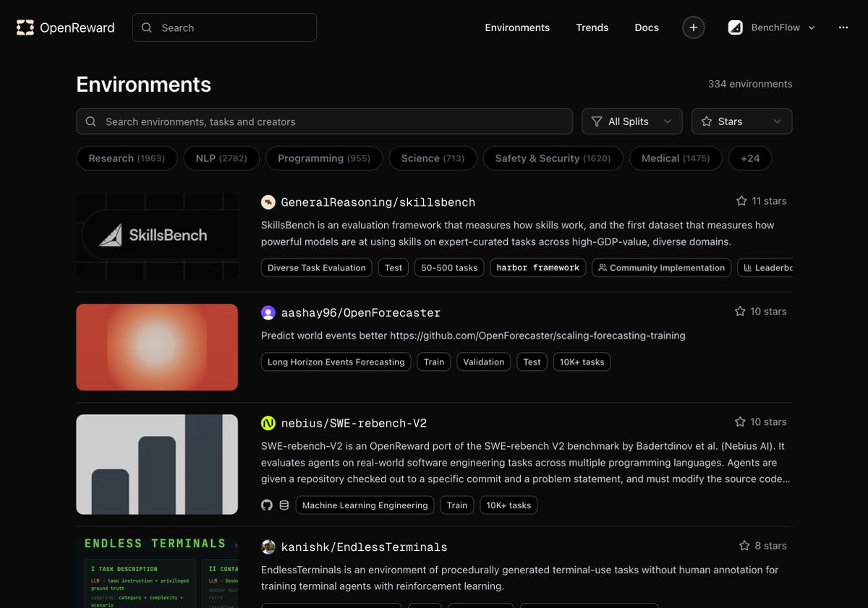The width and height of the screenshot is (868, 608).
Task: Click the 10K+ tasks tag on SWE-rebench-V2
Action: (509, 505)
